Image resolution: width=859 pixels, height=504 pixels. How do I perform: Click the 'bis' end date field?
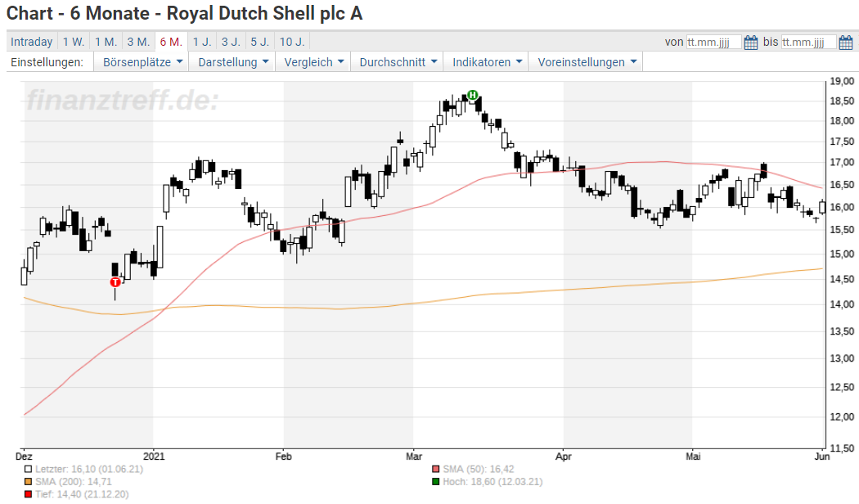tap(808, 43)
